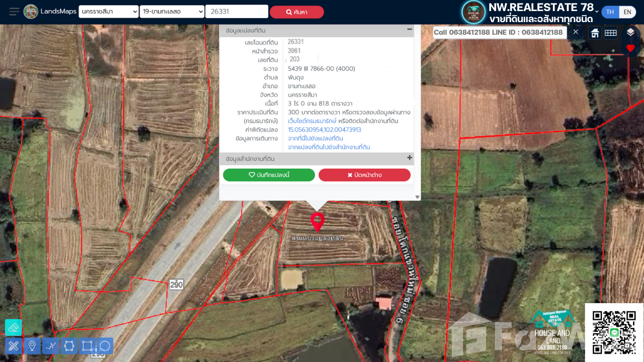
Task: Click the parcel number input field 26331
Action: [x=236, y=12]
